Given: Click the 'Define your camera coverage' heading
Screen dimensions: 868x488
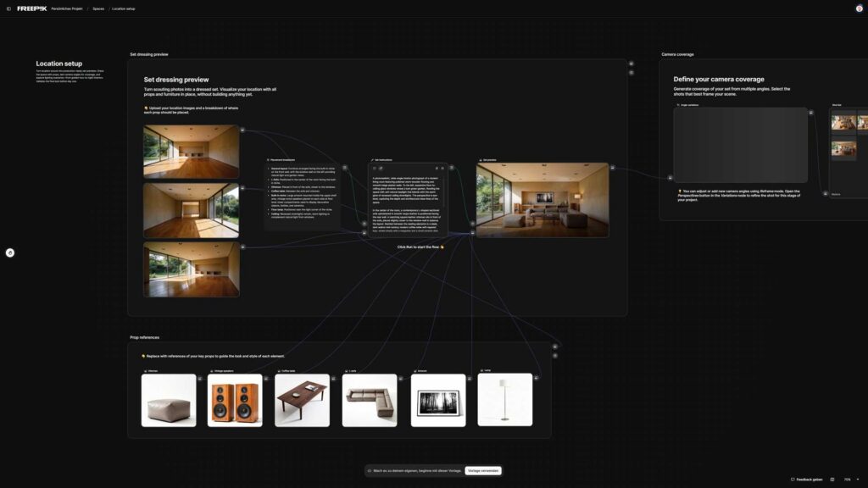Looking at the screenshot, I should tap(719, 79).
